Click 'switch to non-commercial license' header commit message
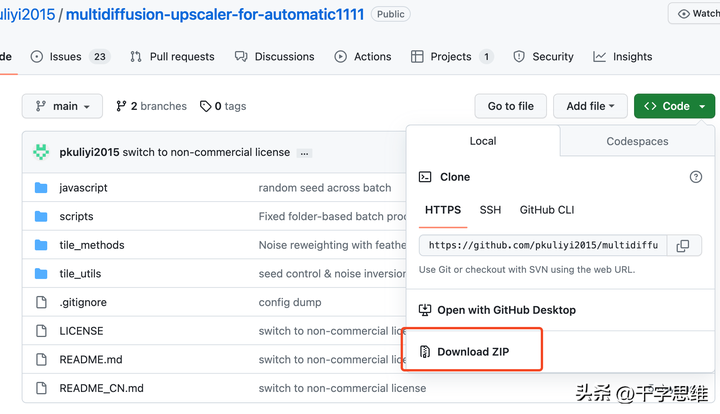720x414 pixels. [x=206, y=152]
